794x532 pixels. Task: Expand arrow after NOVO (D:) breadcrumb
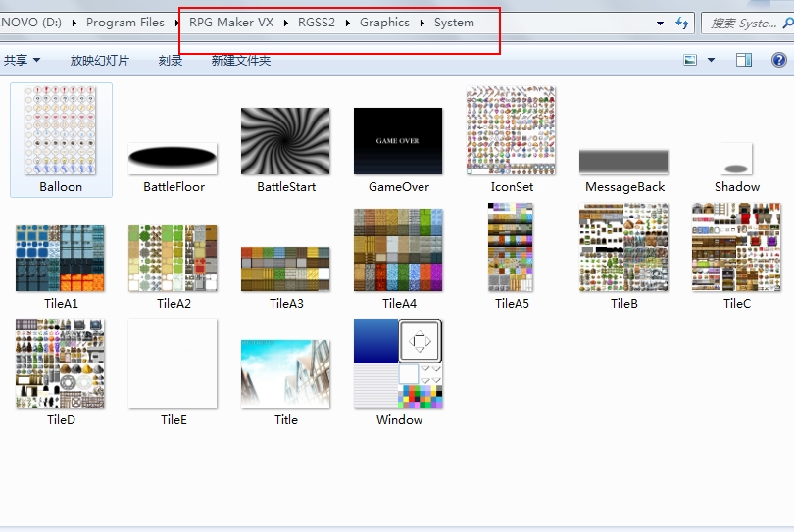[74, 23]
